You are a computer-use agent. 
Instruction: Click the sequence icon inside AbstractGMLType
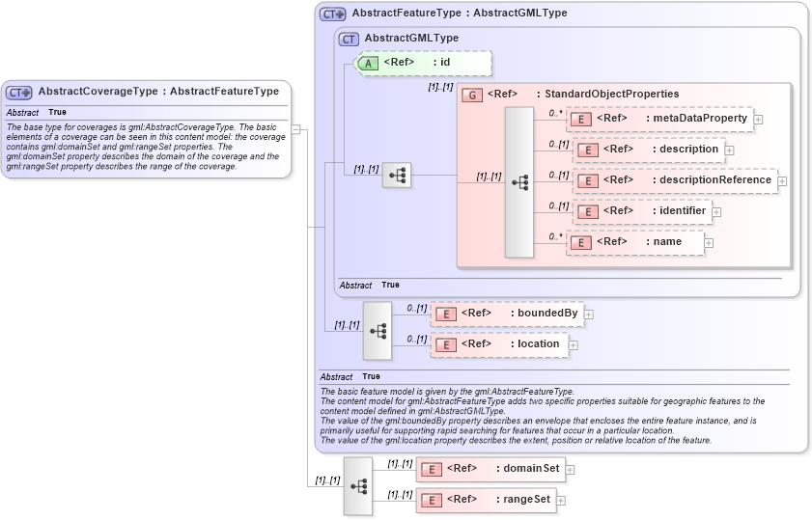[x=397, y=176]
